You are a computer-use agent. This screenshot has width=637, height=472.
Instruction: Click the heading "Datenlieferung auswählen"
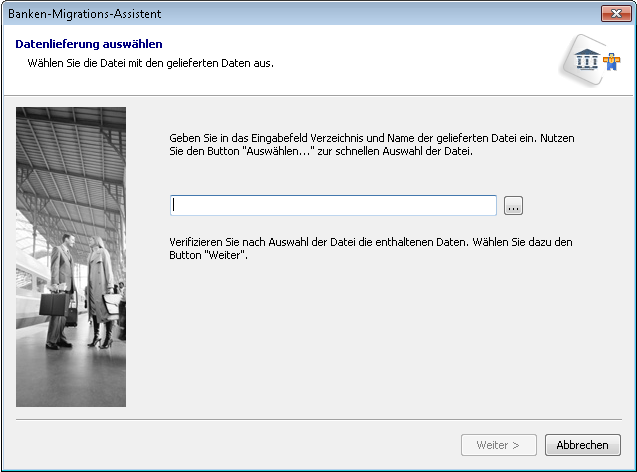(89, 44)
